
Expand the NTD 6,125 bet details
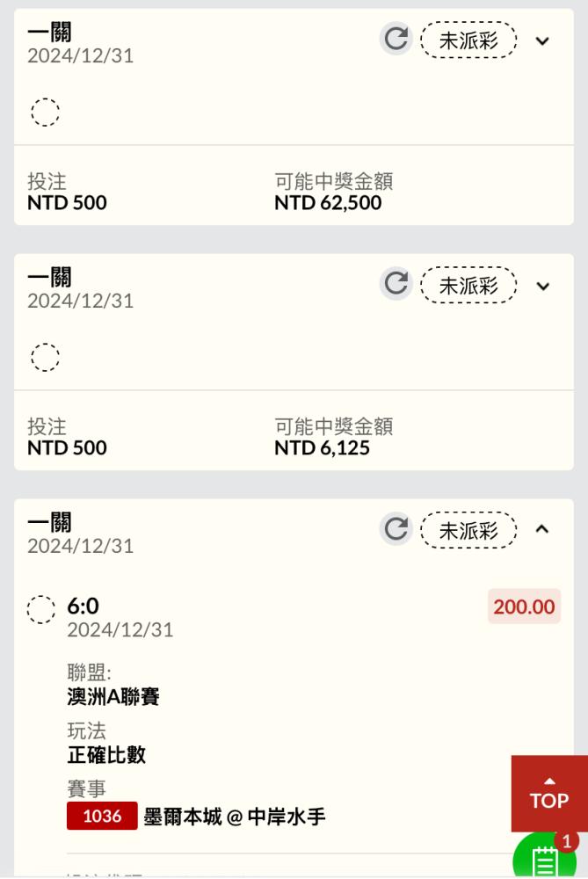point(542,286)
